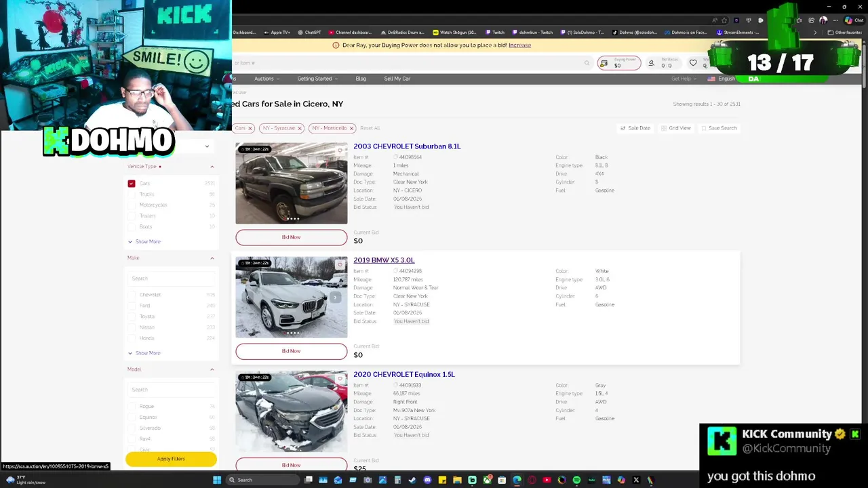Remove the NY - Monticello filter chip
Viewport: 868px width, 488px height.
[351, 128]
